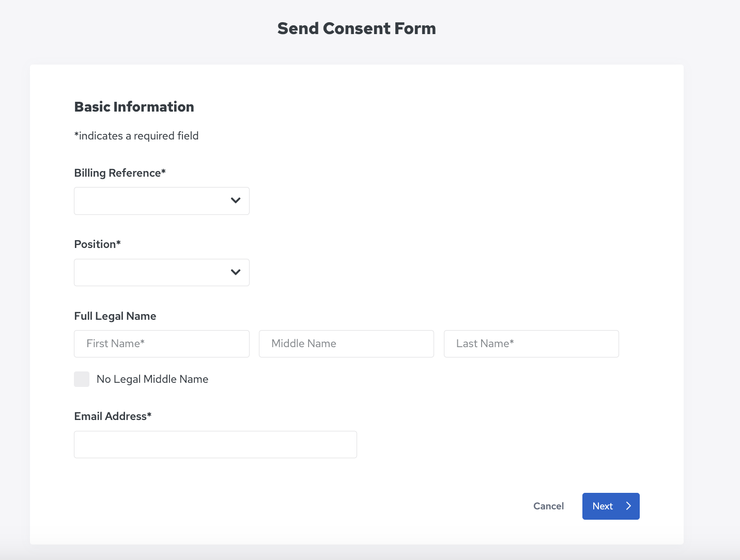Open the Position selector
The image size is (740, 560).
[x=161, y=272]
